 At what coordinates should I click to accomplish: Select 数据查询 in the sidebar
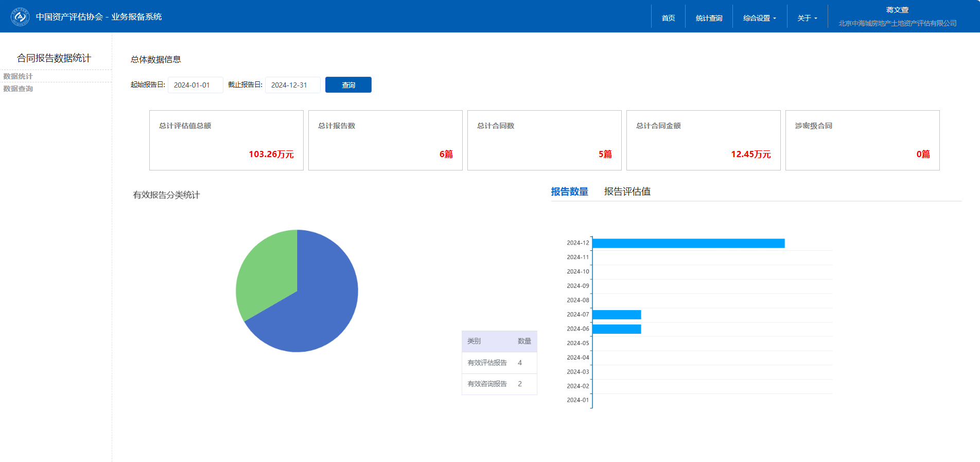[x=18, y=89]
